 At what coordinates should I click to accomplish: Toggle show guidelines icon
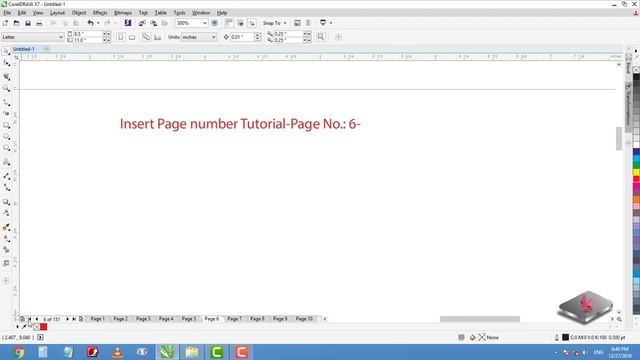252,23
